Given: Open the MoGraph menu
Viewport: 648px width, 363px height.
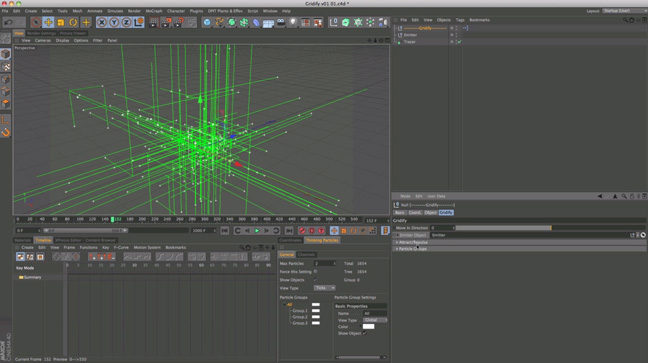Looking at the screenshot, I should click(154, 11).
